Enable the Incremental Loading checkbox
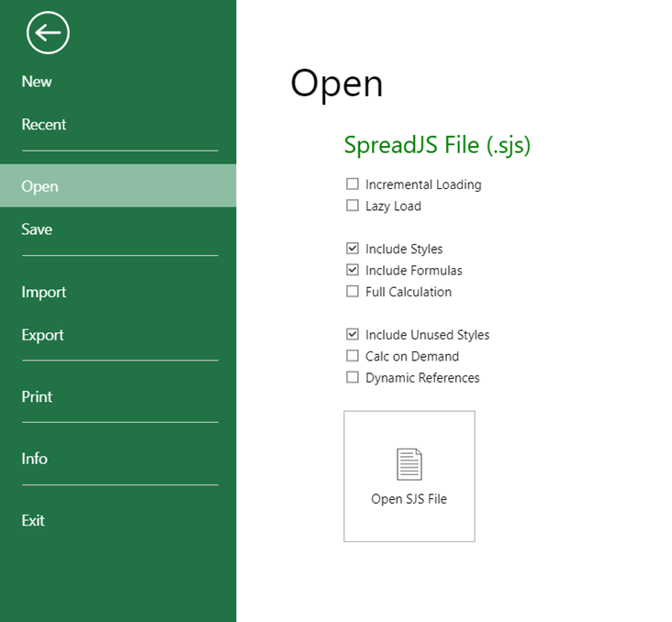Viewport: 672px width, 622px height. [x=353, y=184]
